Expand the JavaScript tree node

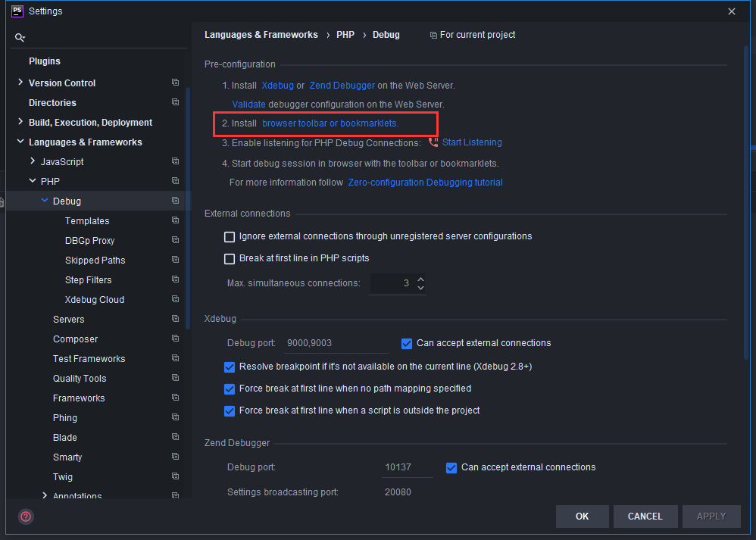coord(33,161)
